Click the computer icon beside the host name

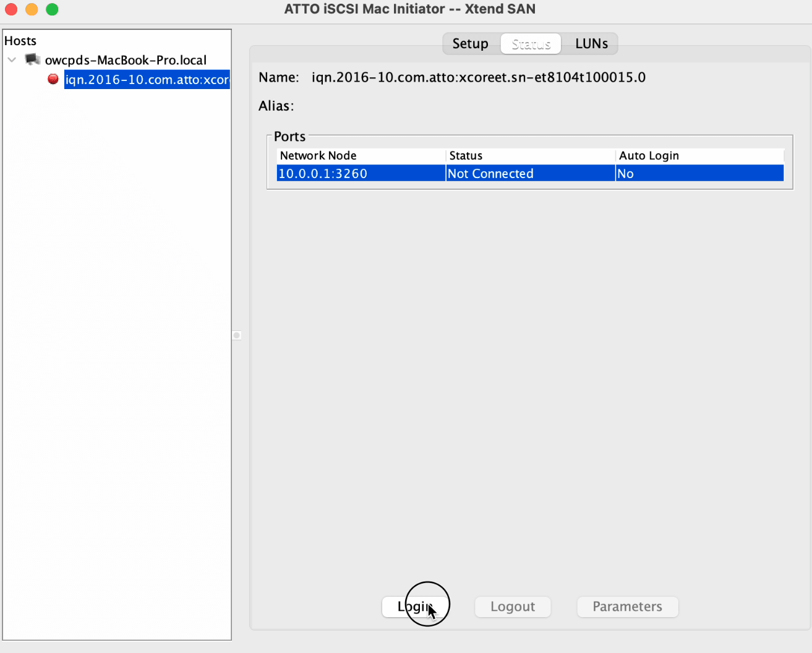click(32, 59)
